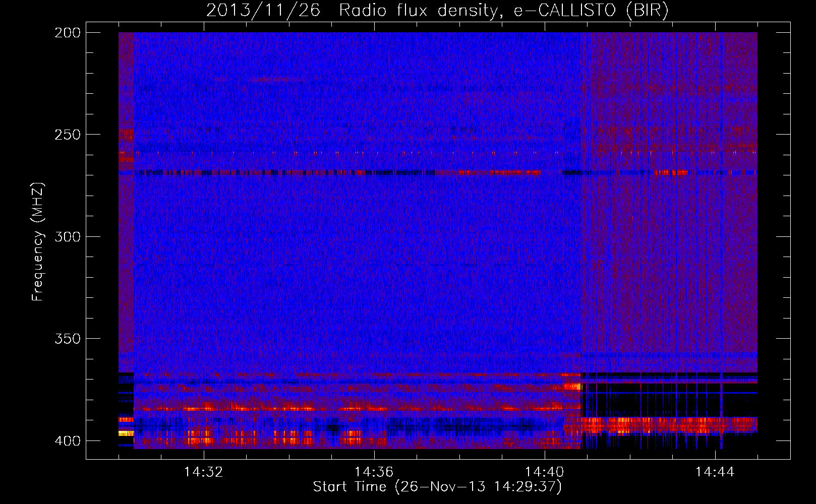The height and width of the screenshot is (504, 816).
Task: Click the 'Frequency (MHZ)' axis label
Action: (x=38, y=242)
